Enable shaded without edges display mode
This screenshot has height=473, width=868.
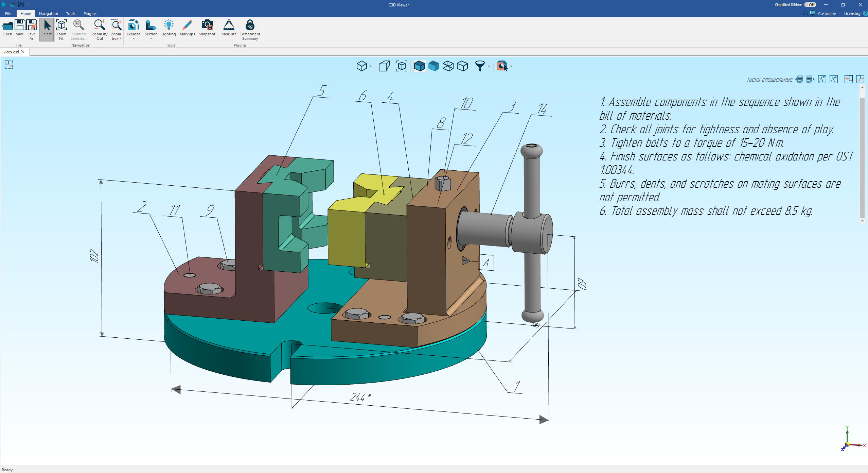click(433, 66)
